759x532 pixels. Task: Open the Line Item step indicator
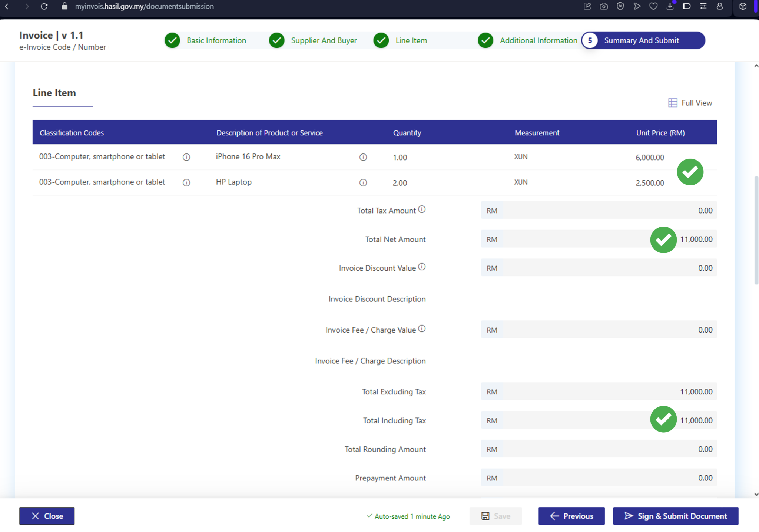(411, 40)
